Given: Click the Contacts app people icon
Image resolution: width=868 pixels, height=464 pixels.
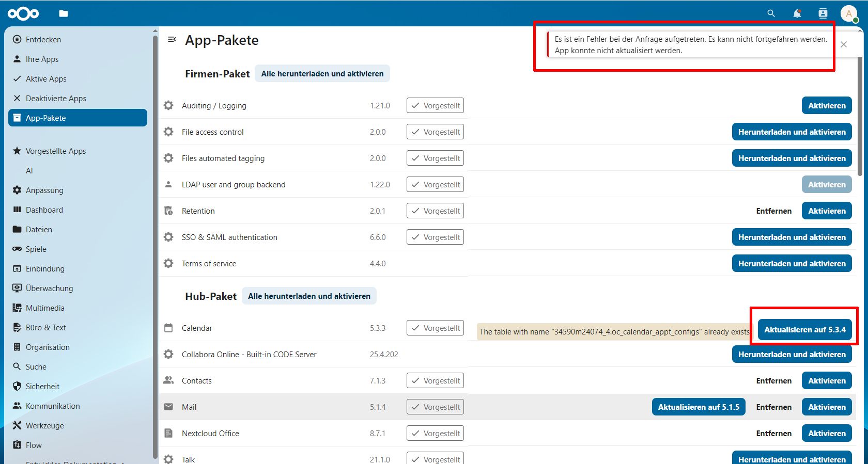Looking at the screenshot, I should click(x=168, y=380).
